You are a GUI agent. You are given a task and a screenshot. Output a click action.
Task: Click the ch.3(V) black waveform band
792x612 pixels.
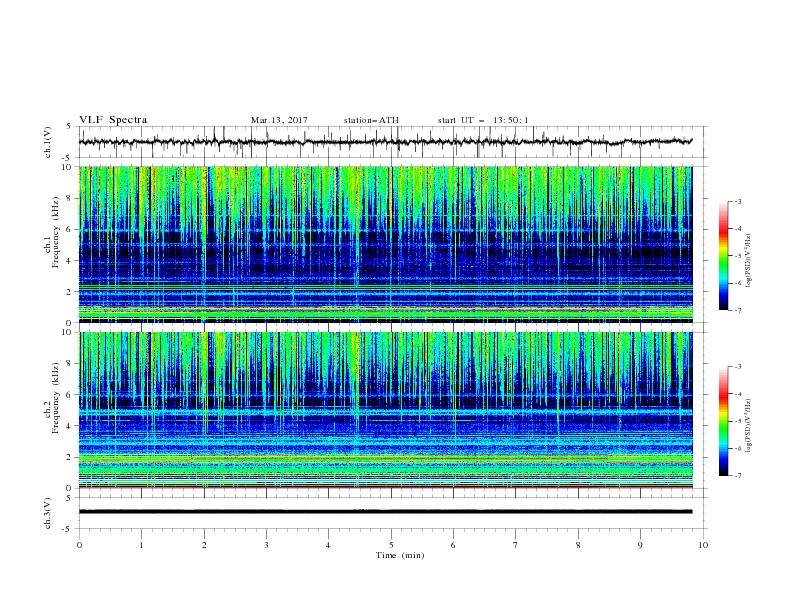pos(385,512)
